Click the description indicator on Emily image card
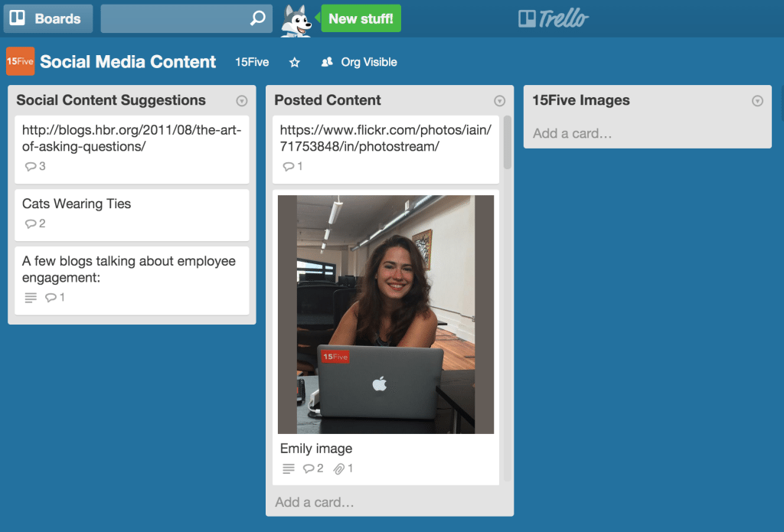Screen dimensions: 784x532 click(288, 468)
